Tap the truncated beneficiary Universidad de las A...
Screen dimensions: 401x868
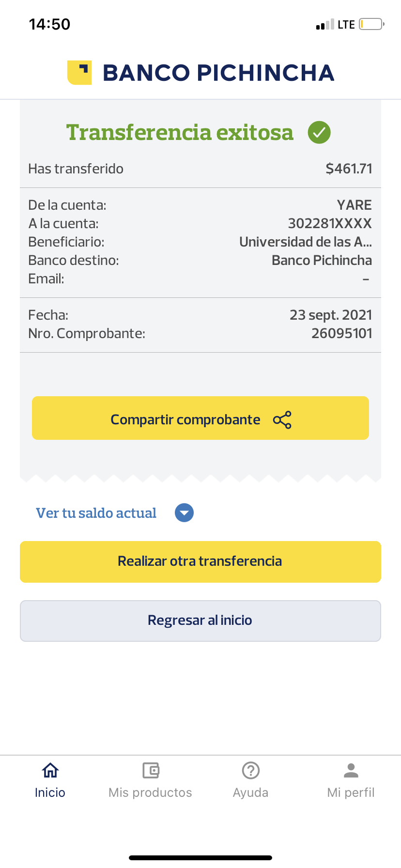[305, 242]
